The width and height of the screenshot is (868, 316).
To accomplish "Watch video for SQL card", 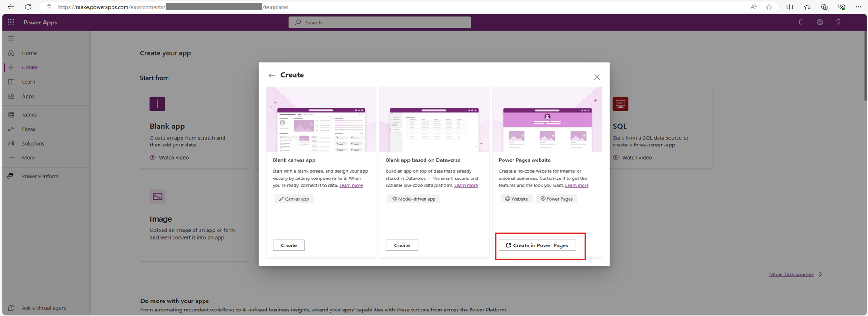I will pyautogui.click(x=633, y=157).
